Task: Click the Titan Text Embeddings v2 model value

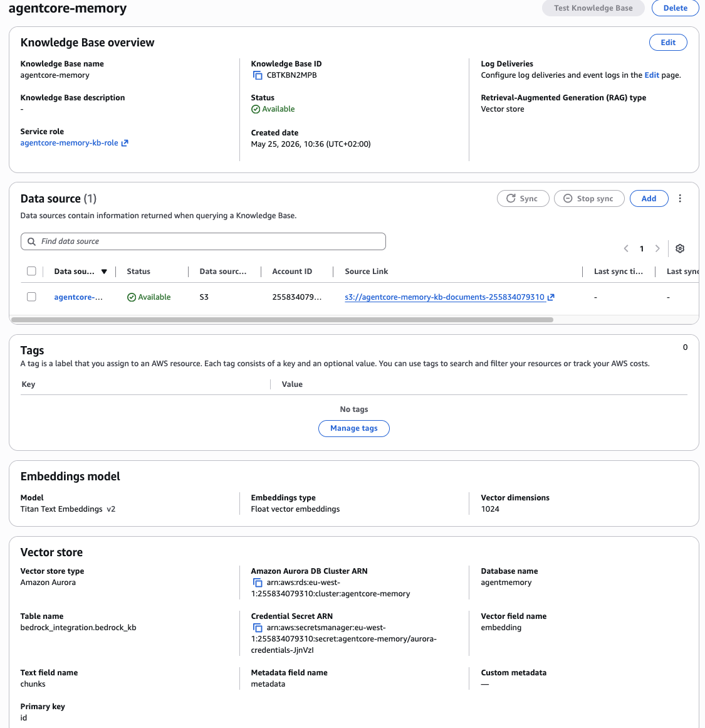Action: 68,509
